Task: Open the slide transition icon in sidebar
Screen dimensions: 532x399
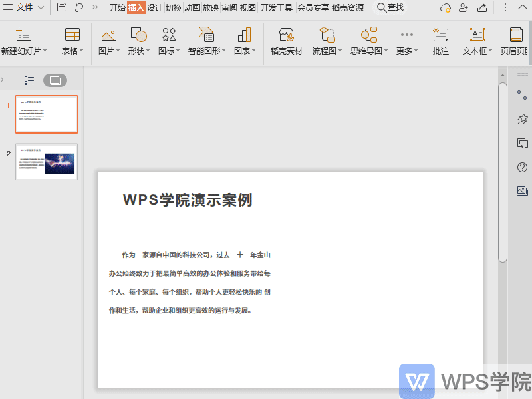Action: coord(523,143)
